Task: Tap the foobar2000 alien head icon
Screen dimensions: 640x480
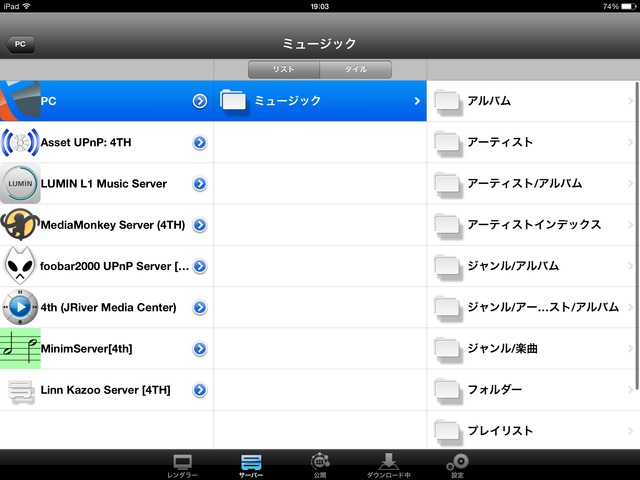Action: click(x=20, y=266)
